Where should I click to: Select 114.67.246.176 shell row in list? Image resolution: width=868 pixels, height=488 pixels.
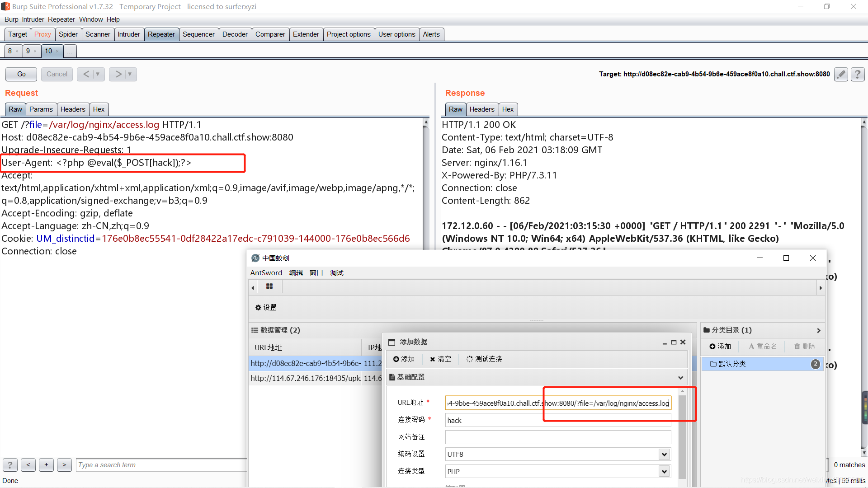click(x=316, y=378)
